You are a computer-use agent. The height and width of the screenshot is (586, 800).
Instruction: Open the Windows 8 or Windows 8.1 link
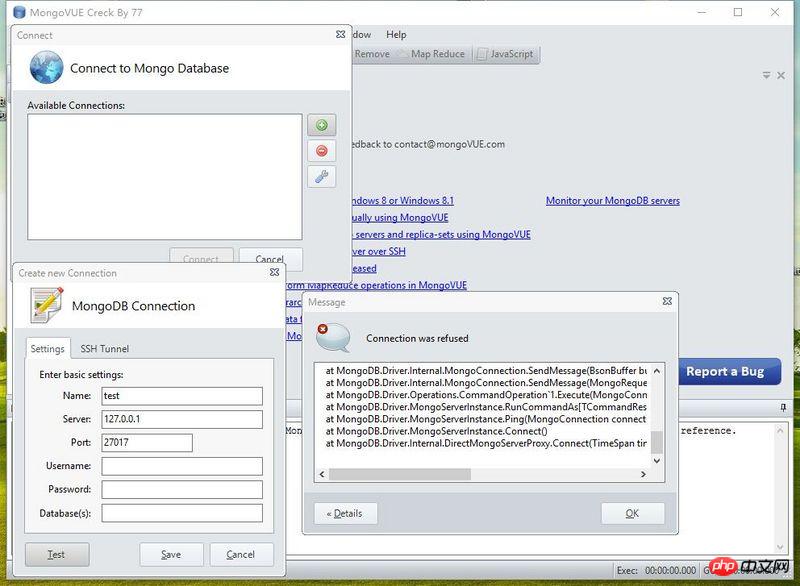click(403, 200)
